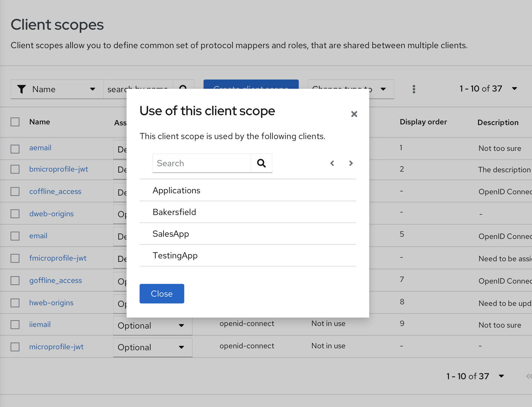Screen dimensions: 532x407
Task: Open the Name filter type dropdown
Action: point(93,89)
